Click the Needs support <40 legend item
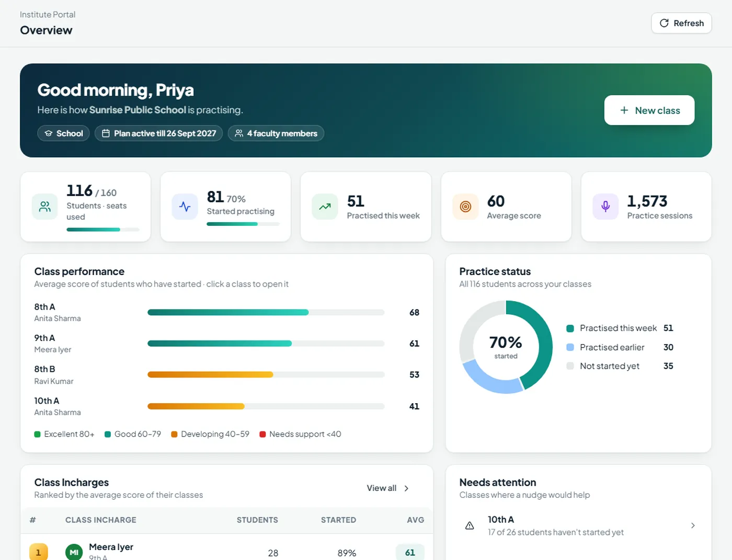This screenshot has width=732, height=560. tap(300, 434)
